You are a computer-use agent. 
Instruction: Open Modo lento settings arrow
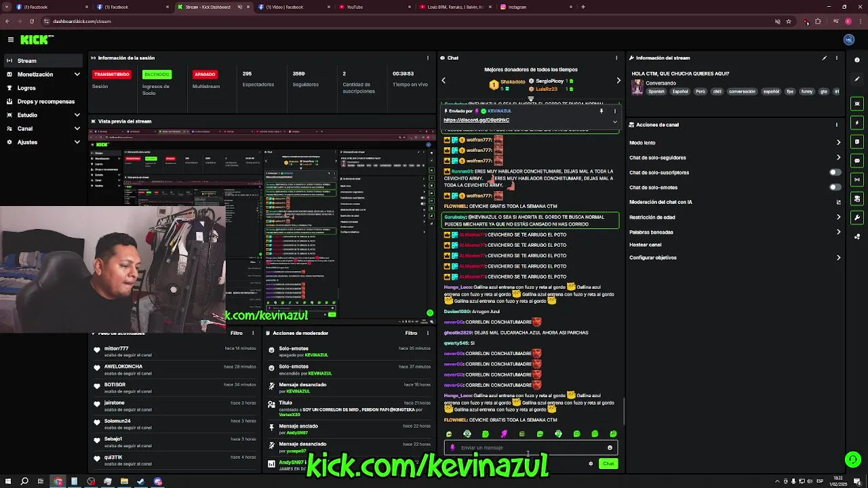pos(839,142)
